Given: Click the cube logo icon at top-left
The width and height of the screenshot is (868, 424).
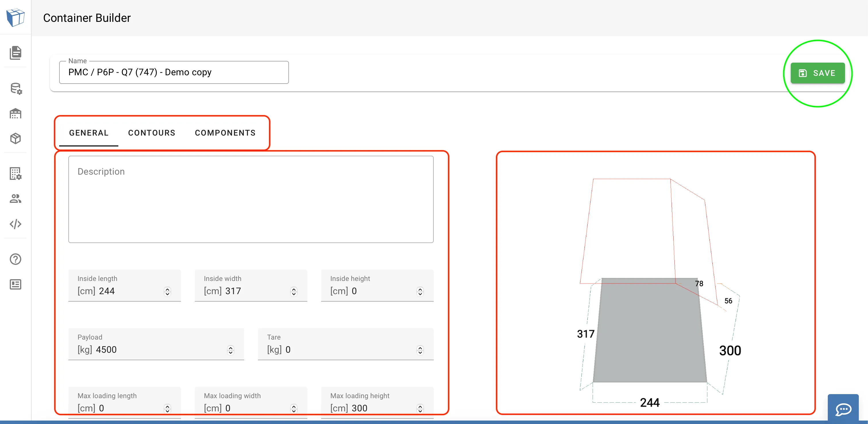Looking at the screenshot, I should [x=16, y=18].
